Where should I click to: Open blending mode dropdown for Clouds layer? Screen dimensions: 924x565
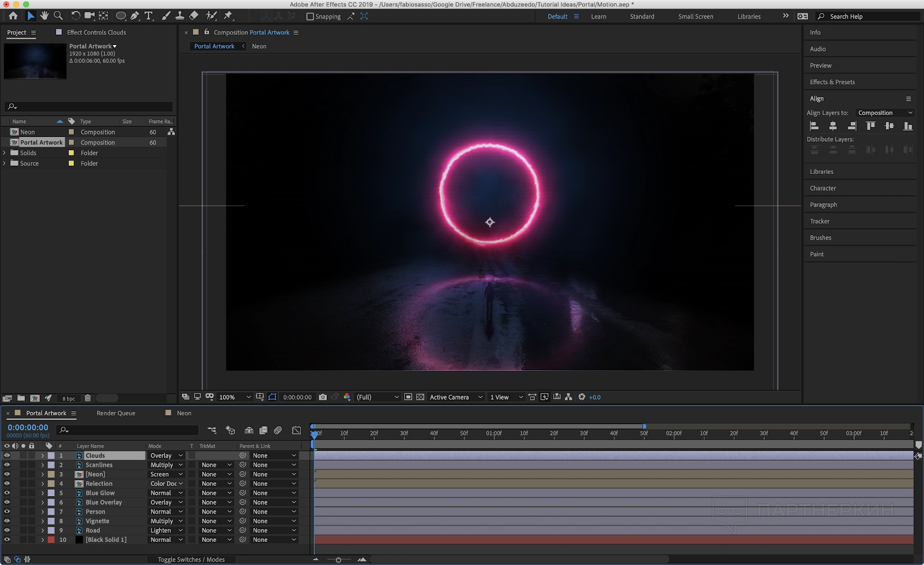click(166, 456)
